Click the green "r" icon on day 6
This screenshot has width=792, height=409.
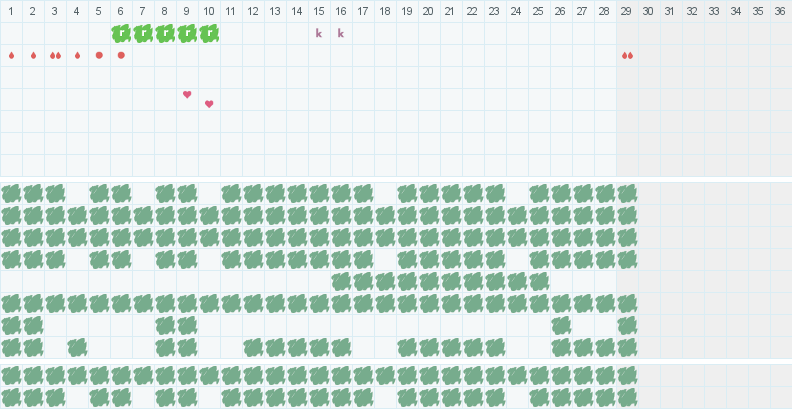(x=121, y=33)
